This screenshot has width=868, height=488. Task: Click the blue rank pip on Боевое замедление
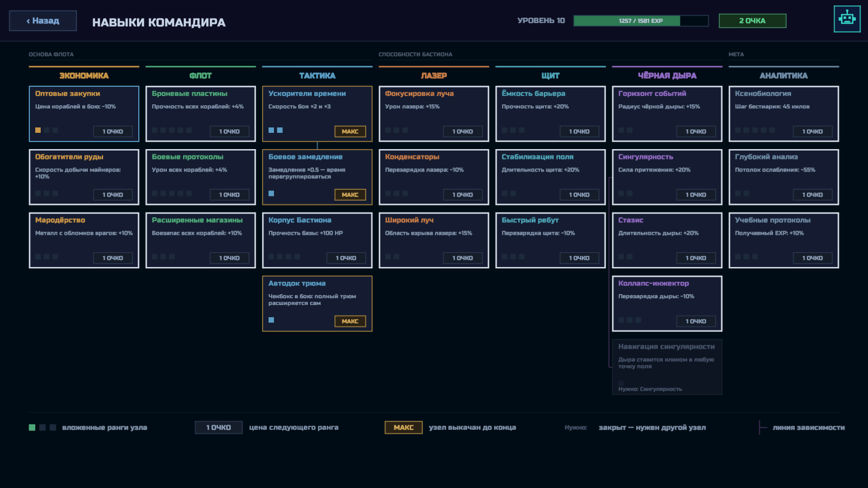pyautogui.click(x=271, y=193)
